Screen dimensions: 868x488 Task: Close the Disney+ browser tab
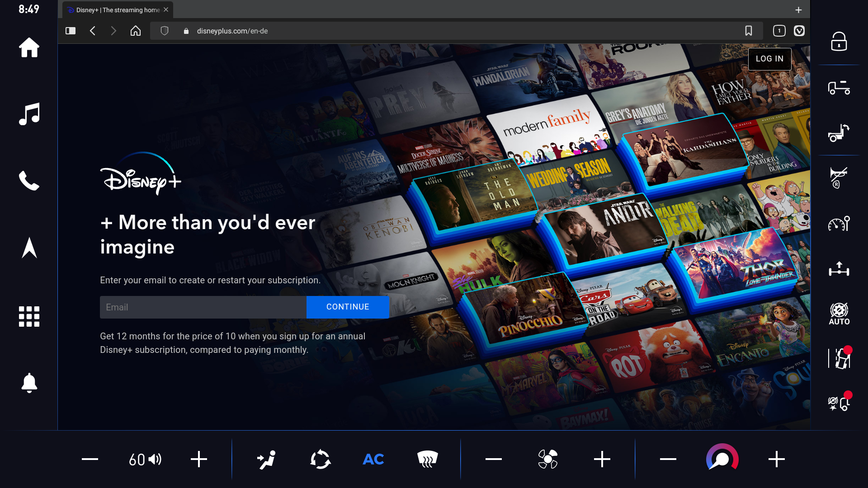point(166,9)
